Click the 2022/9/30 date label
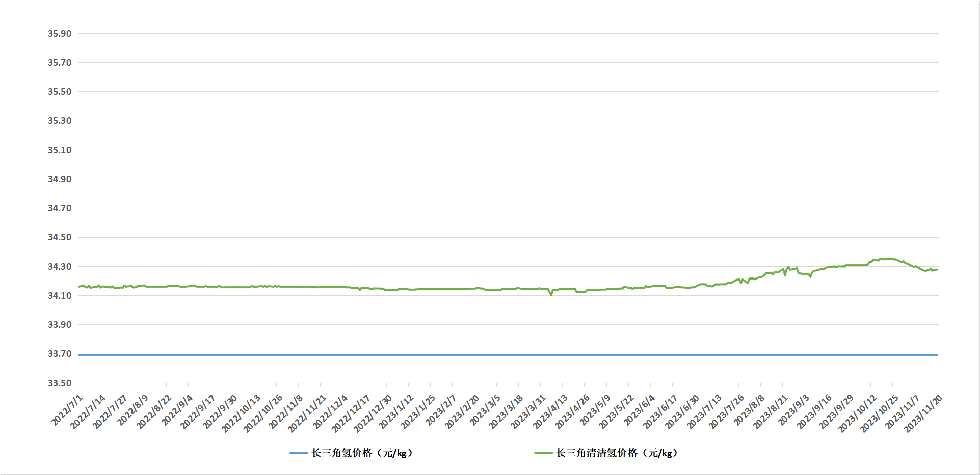The image size is (980, 475). [219, 412]
